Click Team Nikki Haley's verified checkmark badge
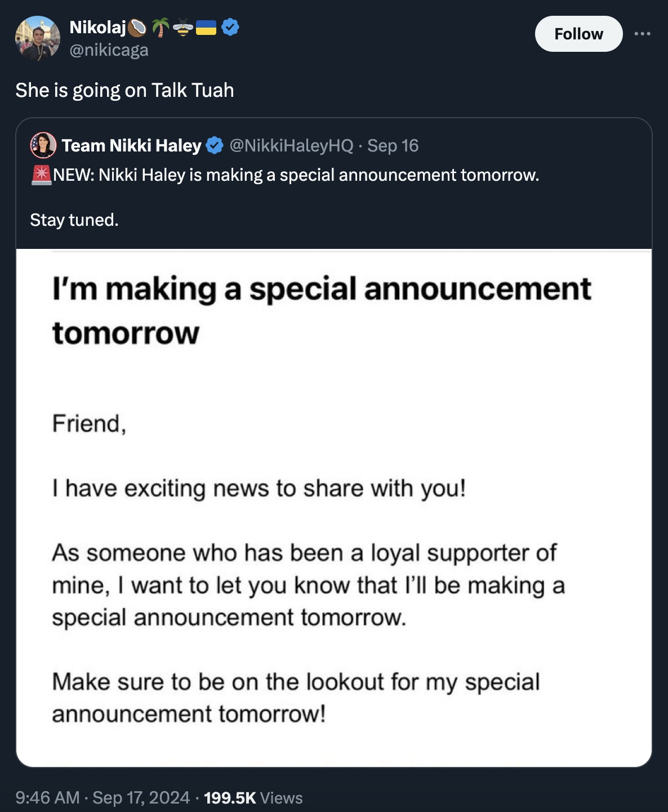The height and width of the screenshot is (812, 668). [x=214, y=146]
